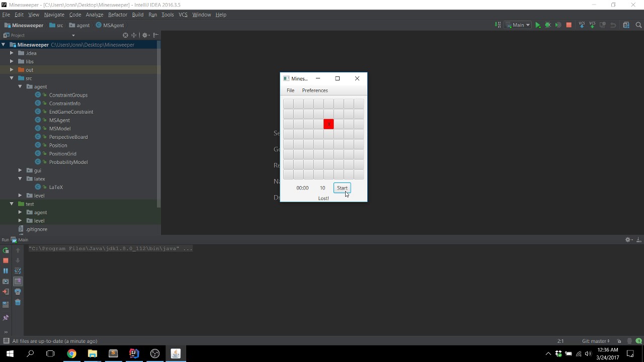Rerun Main in the Run panel

(6, 250)
